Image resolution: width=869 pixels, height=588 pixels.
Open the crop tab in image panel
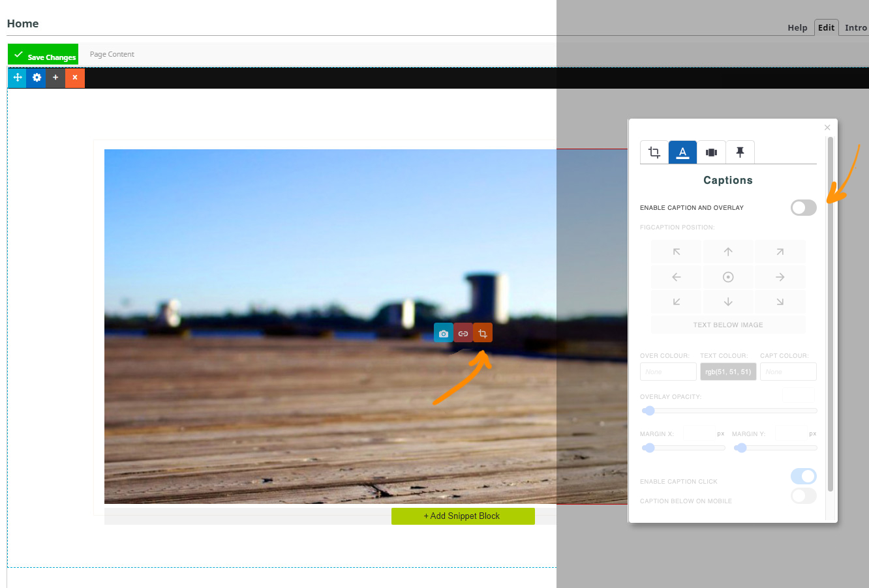654,153
